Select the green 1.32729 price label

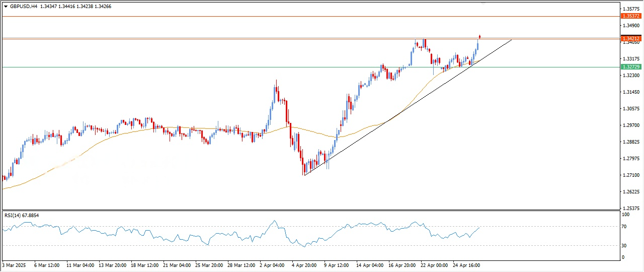tap(631, 67)
